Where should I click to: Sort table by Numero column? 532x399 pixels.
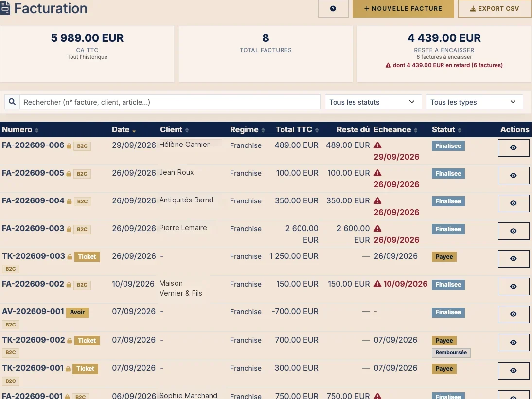point(20,130)
